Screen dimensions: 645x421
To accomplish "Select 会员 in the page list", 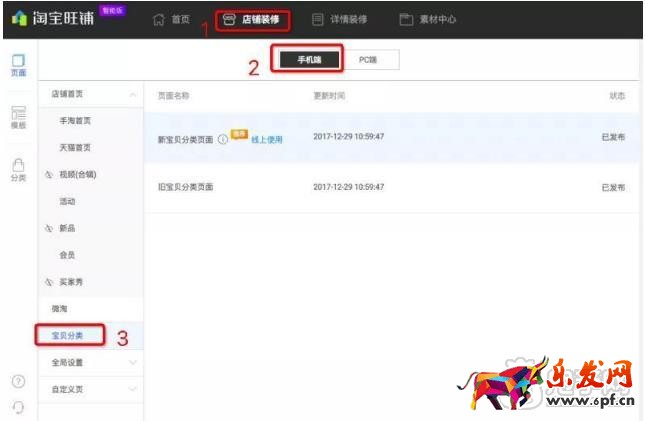I will pyautogui.click(x=67, y=255).
